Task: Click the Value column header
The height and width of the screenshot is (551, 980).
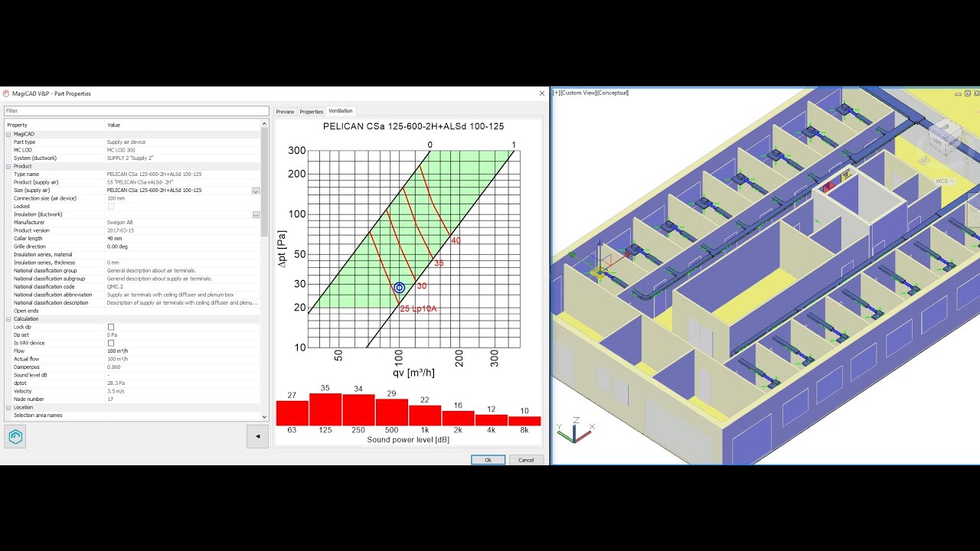Action: tap(182, 125)
